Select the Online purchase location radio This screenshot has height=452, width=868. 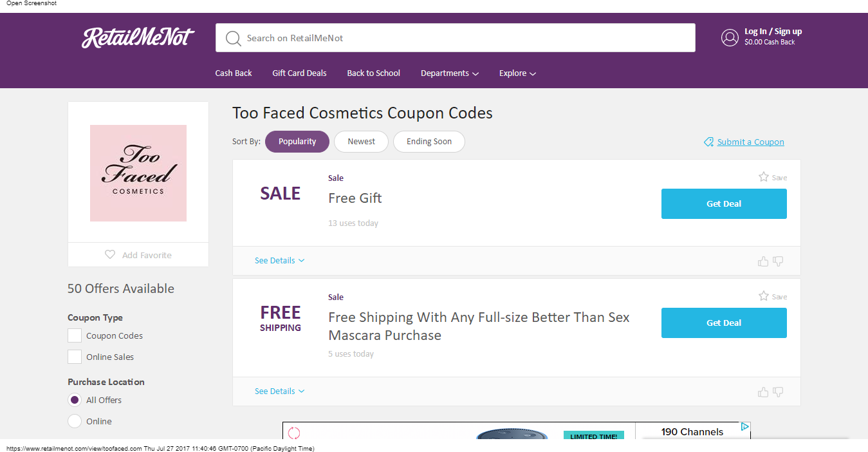click(x=75, y=421)
